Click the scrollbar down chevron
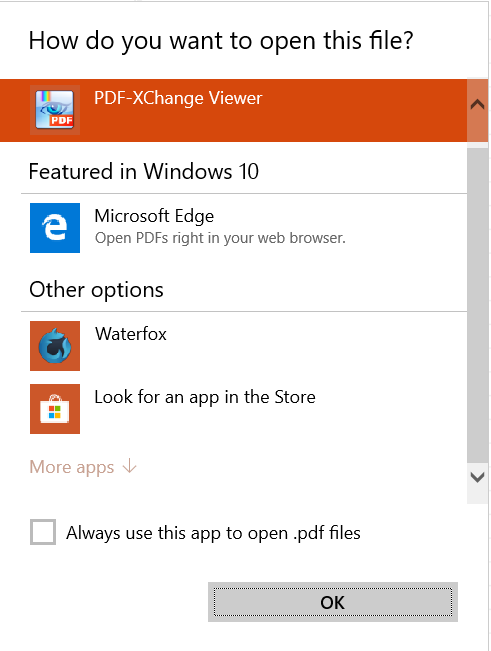 click(477, 477)
